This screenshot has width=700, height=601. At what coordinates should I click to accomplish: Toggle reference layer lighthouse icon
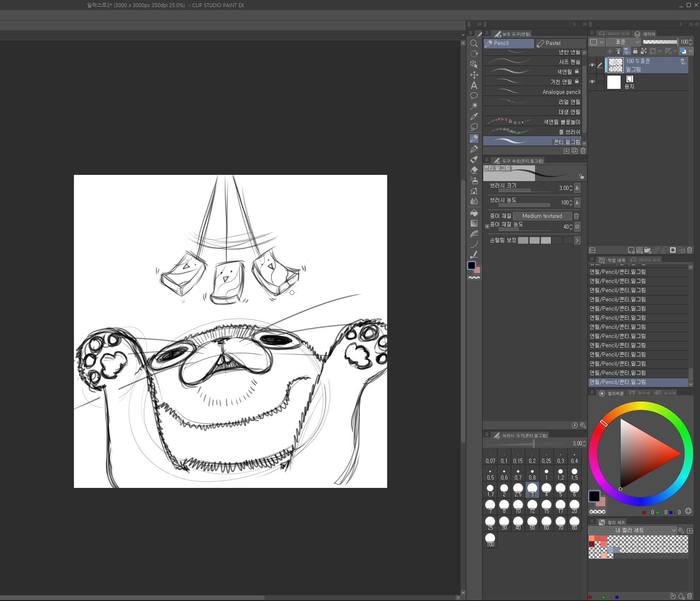619,51
